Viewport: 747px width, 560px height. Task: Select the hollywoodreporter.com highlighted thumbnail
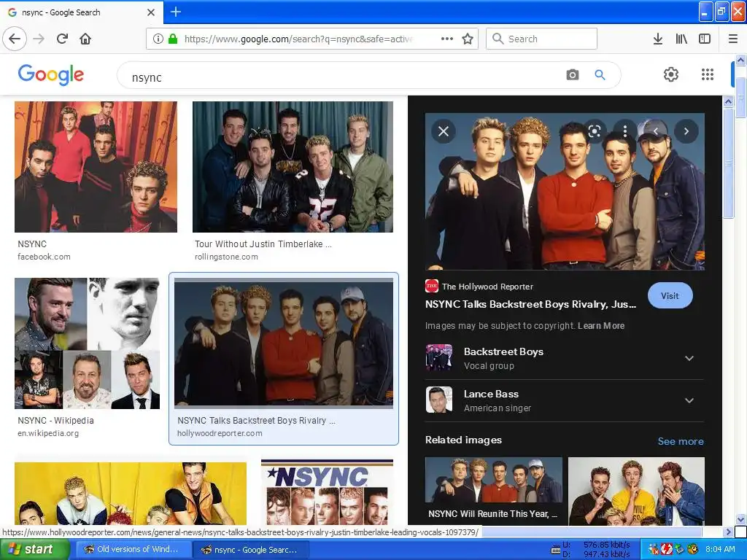click(284, 343)
